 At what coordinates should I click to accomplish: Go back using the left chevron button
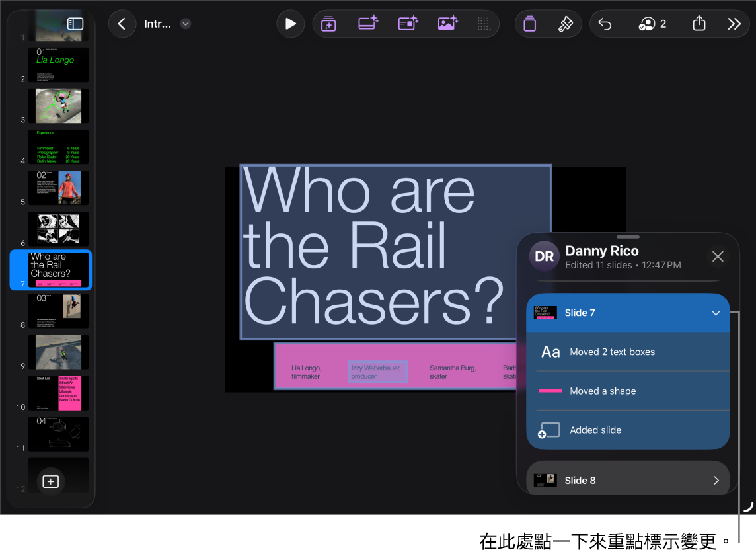(122, 24)
